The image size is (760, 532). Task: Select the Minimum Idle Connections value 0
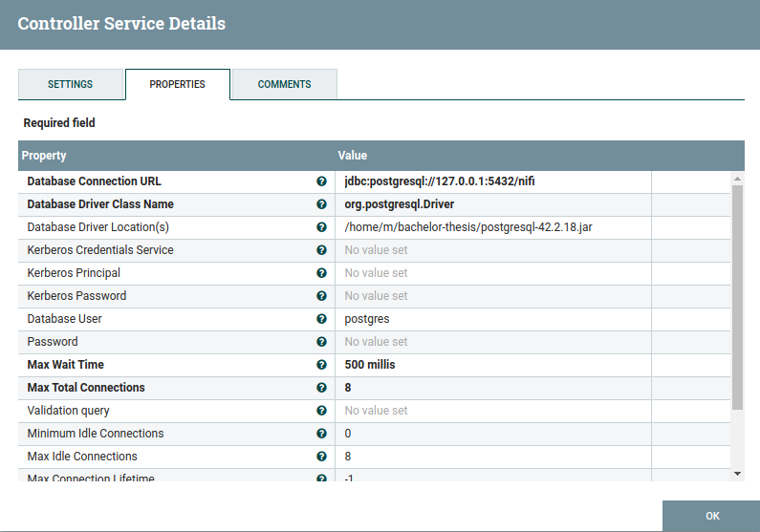348,434
